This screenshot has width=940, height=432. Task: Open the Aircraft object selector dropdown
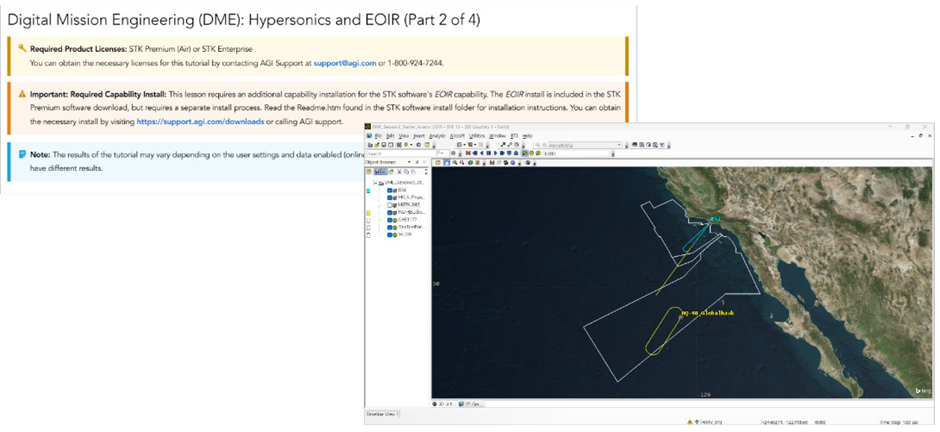[x=619, y=144]
